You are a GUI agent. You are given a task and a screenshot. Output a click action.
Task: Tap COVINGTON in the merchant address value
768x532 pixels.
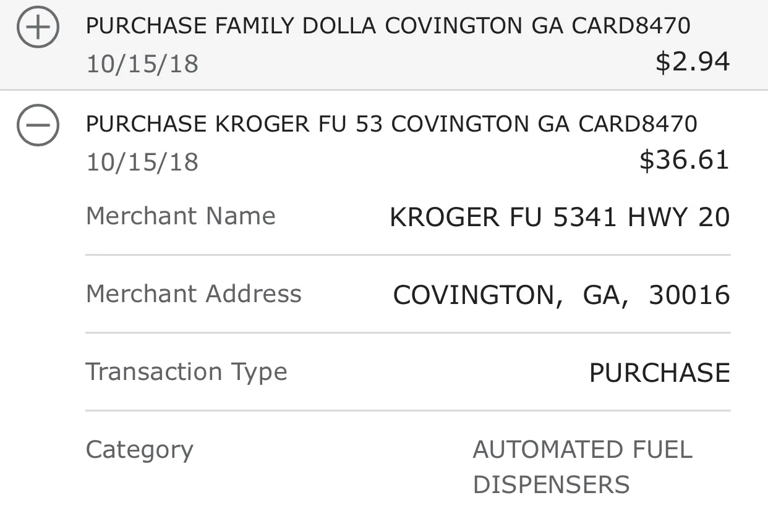point(477,295)
